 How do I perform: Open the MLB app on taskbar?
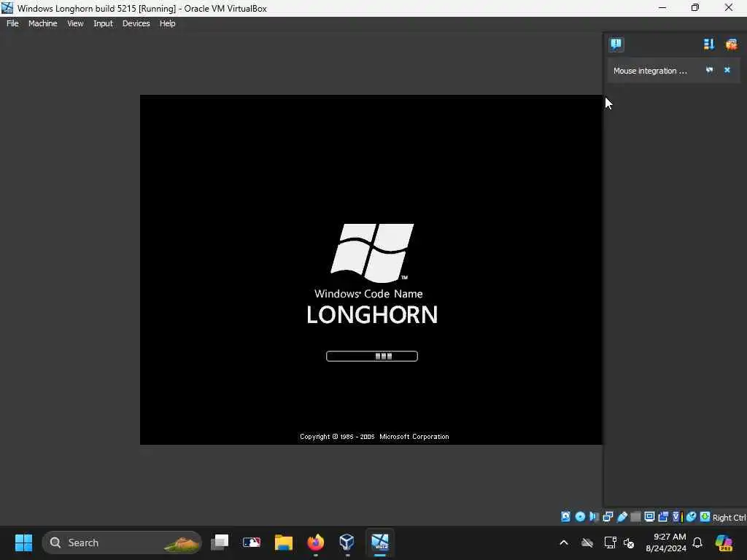[x=252, y=542]
